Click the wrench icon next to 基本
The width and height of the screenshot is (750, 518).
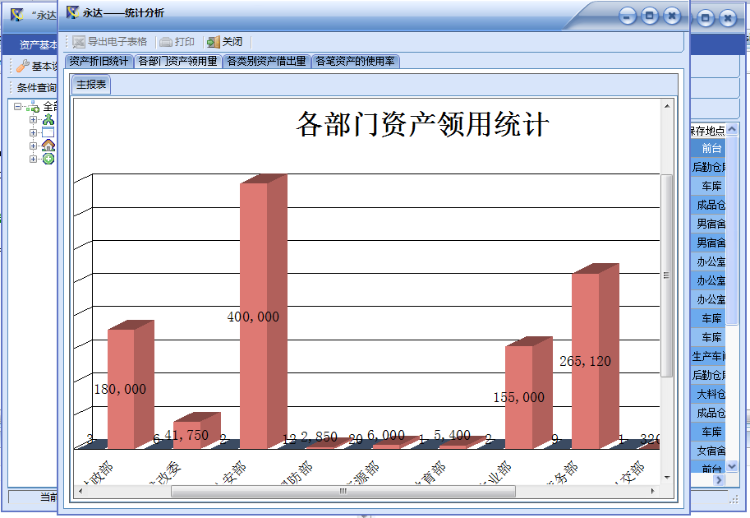(x=23, y=66)
